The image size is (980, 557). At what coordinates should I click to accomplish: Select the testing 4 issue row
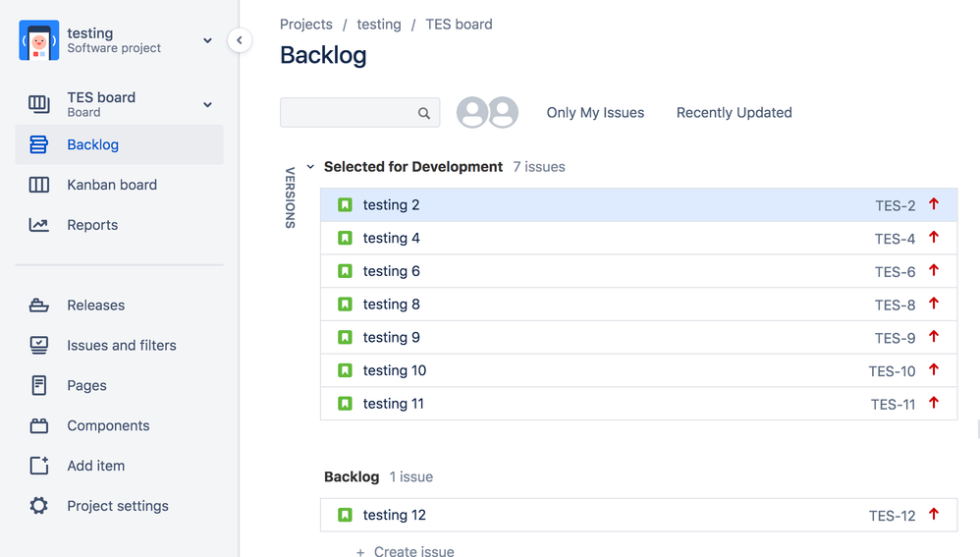coord(638,238)
